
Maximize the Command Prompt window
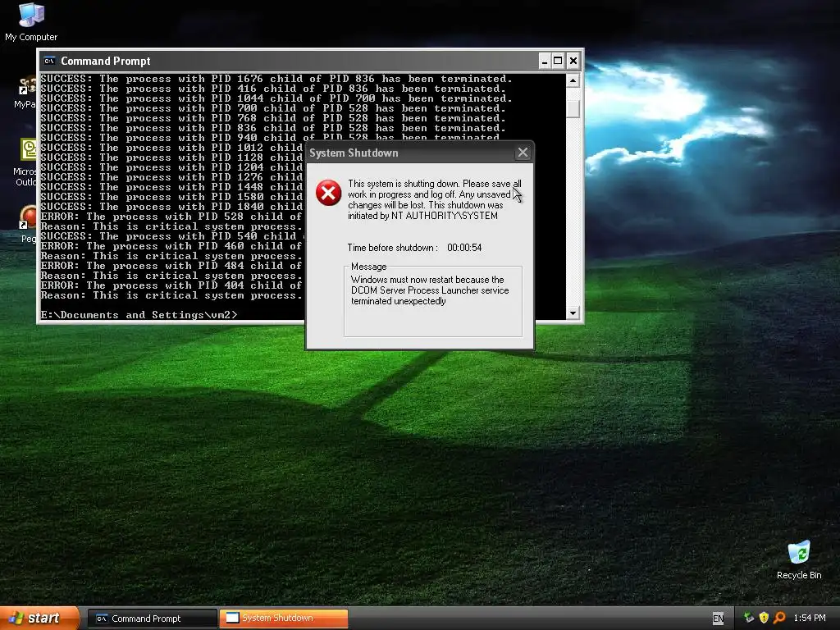[x=558, y=61]
